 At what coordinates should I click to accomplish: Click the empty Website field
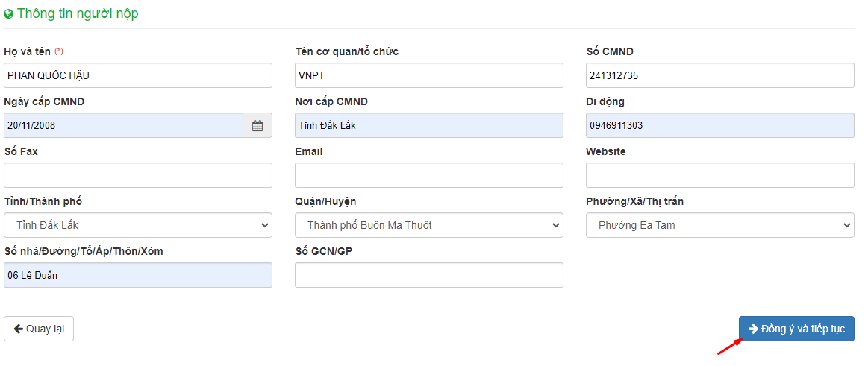[x=720, y=175]
